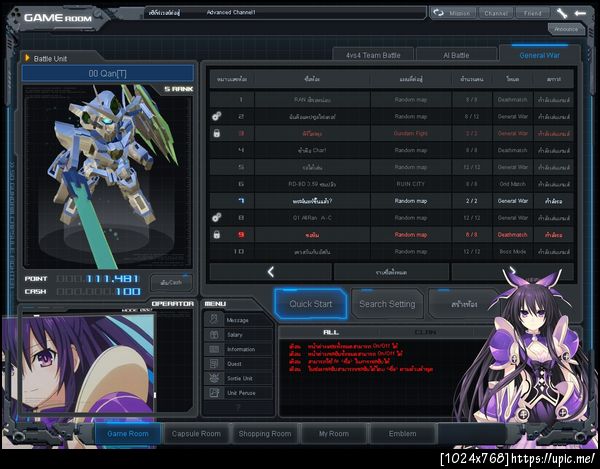Select room 1 row in the list

391,99
